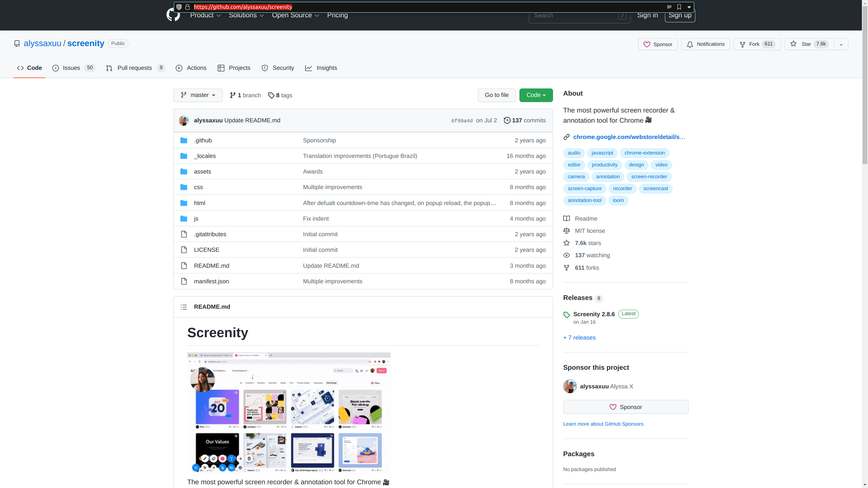Click the bookmark icon in address bar
868x488 pixels.
(x=679, y=7)
